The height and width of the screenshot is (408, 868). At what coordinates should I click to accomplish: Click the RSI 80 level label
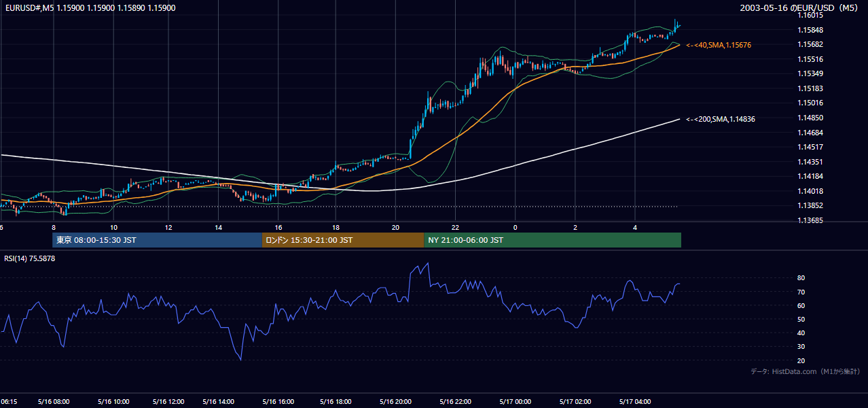click(801, 278)
